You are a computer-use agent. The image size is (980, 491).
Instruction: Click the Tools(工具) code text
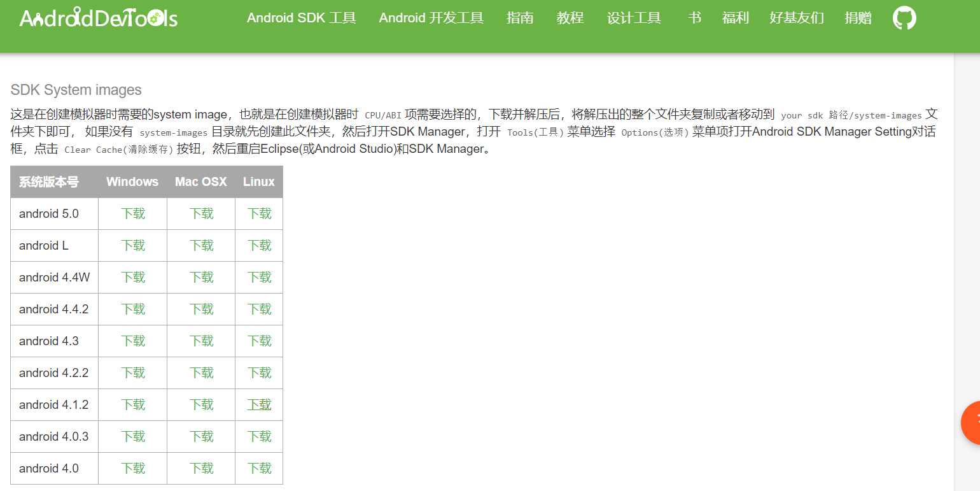click(536, 132)
